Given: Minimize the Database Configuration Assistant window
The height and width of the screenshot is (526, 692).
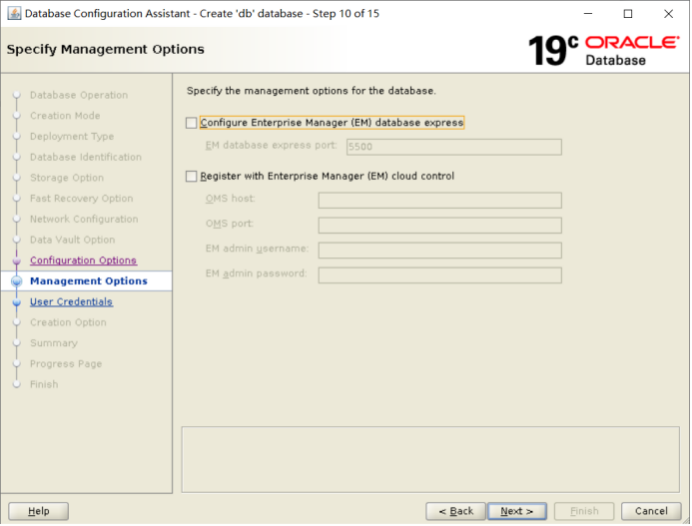Looking at the screenshot, I should (x=588, y=14).
